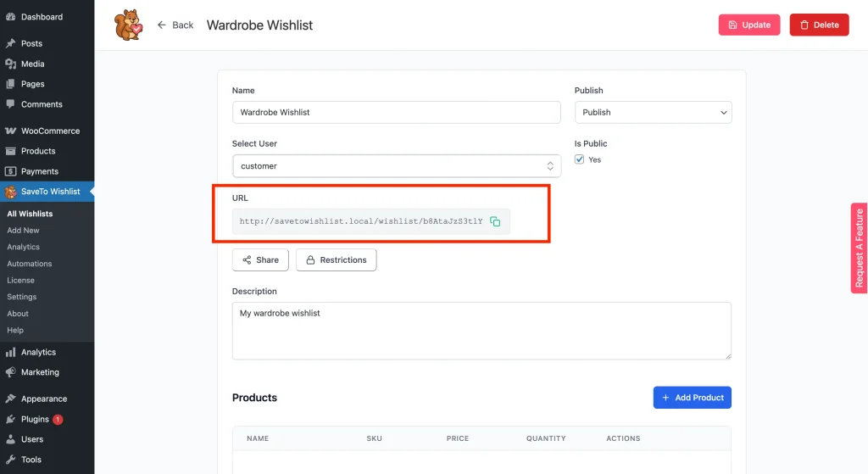Click the Share button

260,259
